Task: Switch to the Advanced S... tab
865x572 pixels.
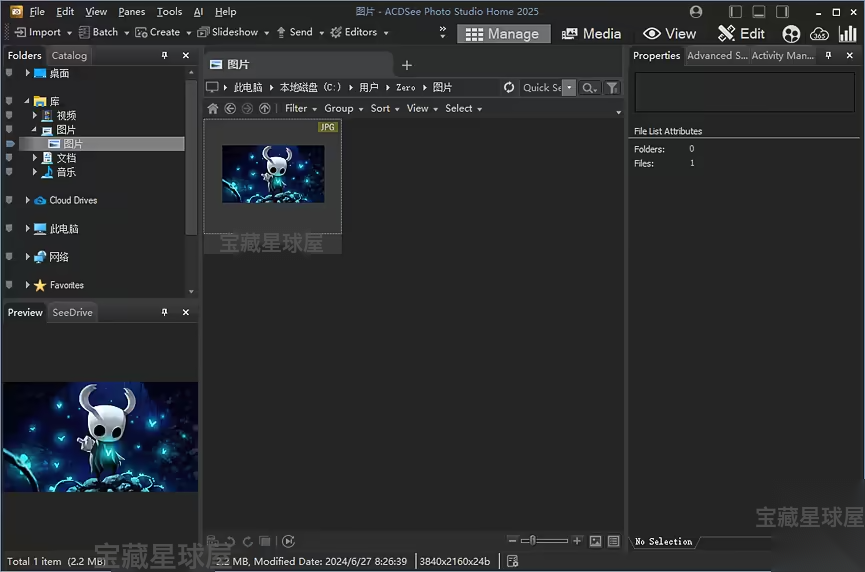Action: point(717,56)
